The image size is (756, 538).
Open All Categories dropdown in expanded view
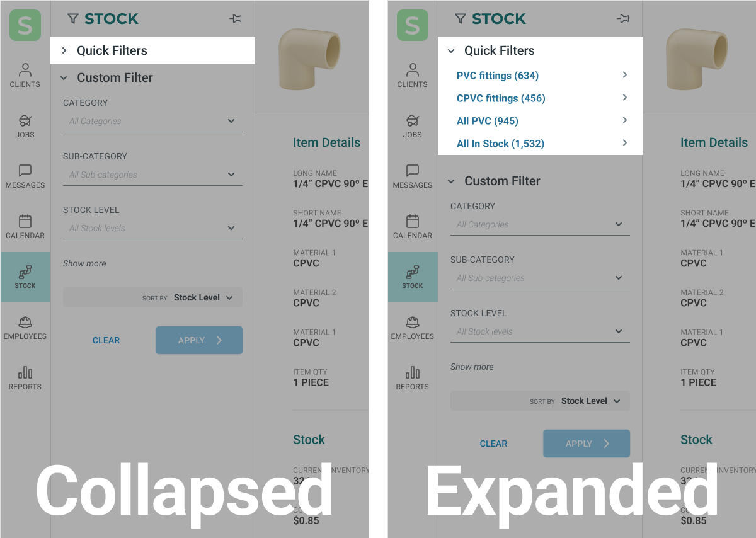[540, 224]
